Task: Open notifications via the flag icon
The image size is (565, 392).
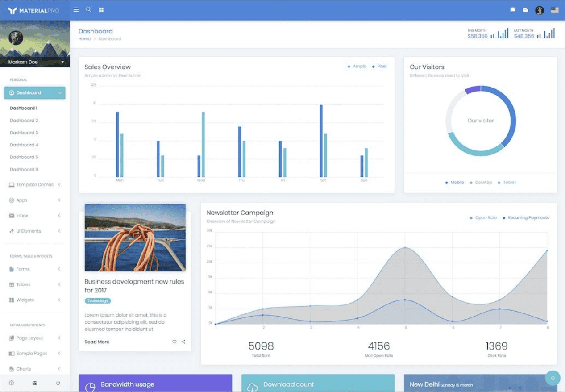Action: coord(512,9)
